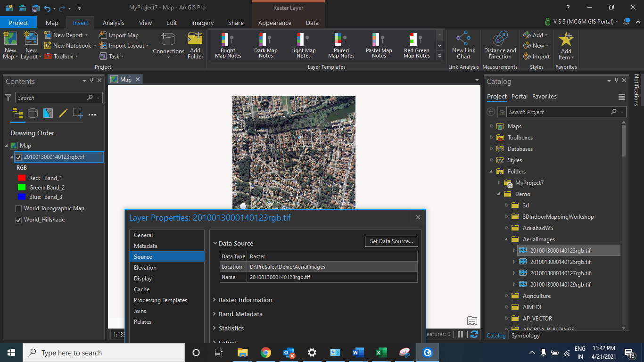This screenshot has height=362, width=644.
Task: Open the Analysis ribbon tab
Action: (114, 22)
